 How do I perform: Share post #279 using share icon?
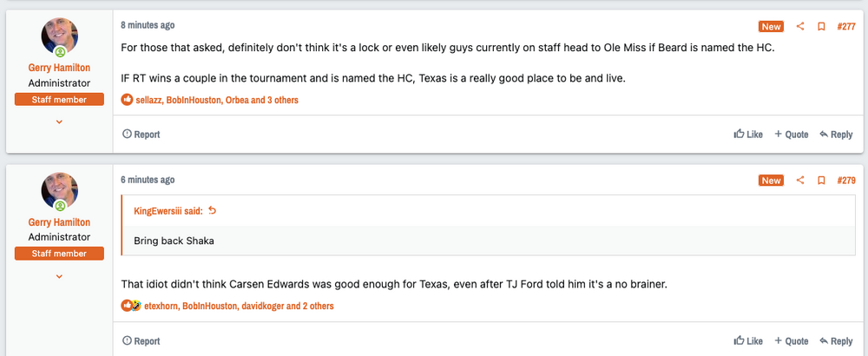pyautogui.click(x=801, y=181)
